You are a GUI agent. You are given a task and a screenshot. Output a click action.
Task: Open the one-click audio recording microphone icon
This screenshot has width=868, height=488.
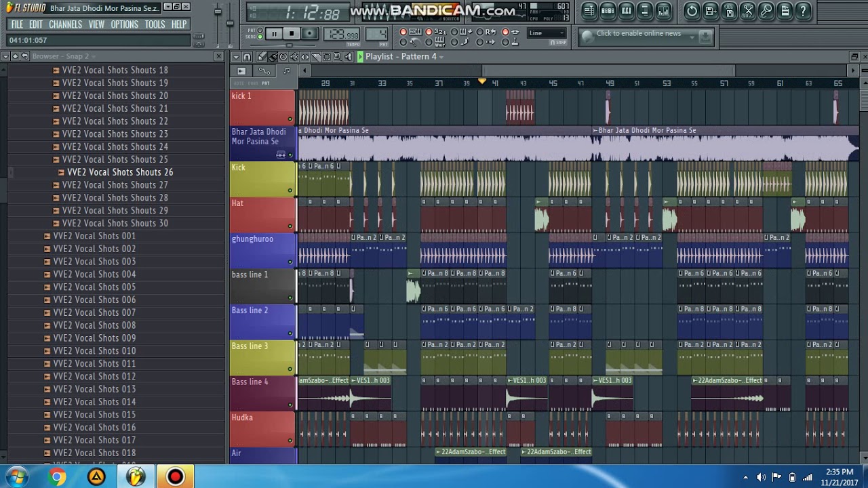coord(766,11)
